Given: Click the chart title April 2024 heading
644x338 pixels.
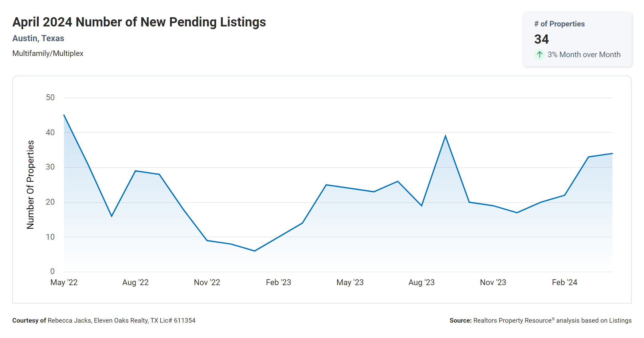Looking at the screenshot, I should pos(139,22).
